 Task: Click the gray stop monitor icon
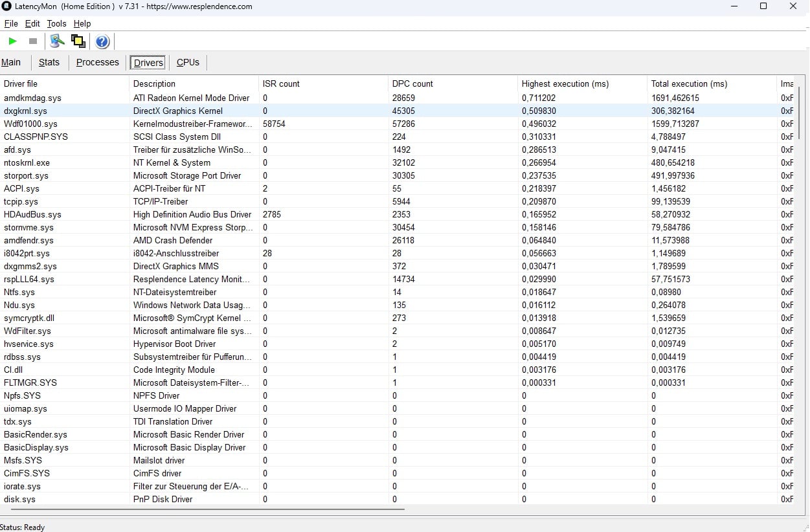click(x=33, y=41)
